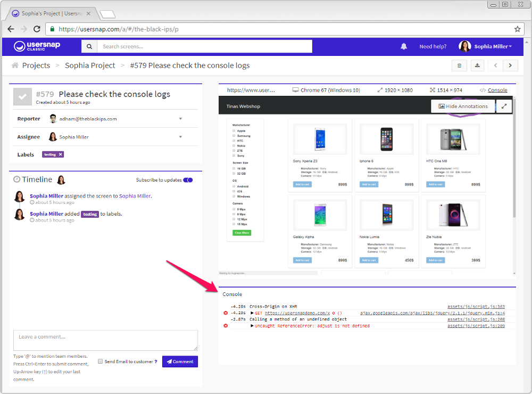The image size is (532, 394).
Task: Click Need help? in header
Action: (x=433, y=46)
